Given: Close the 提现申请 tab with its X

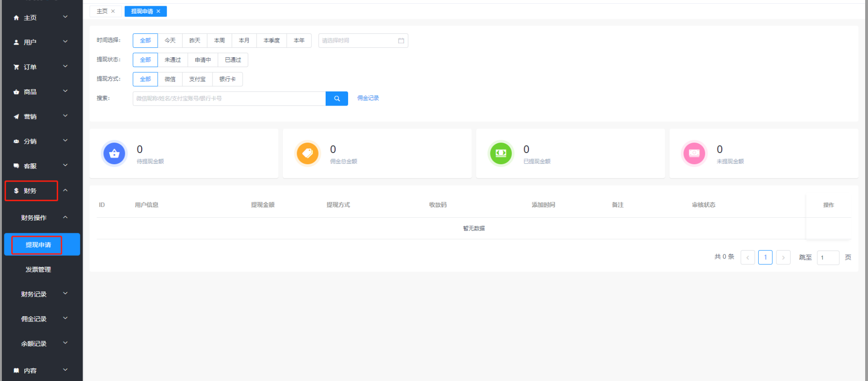Looking at the screenshot, I should [159, 11].
